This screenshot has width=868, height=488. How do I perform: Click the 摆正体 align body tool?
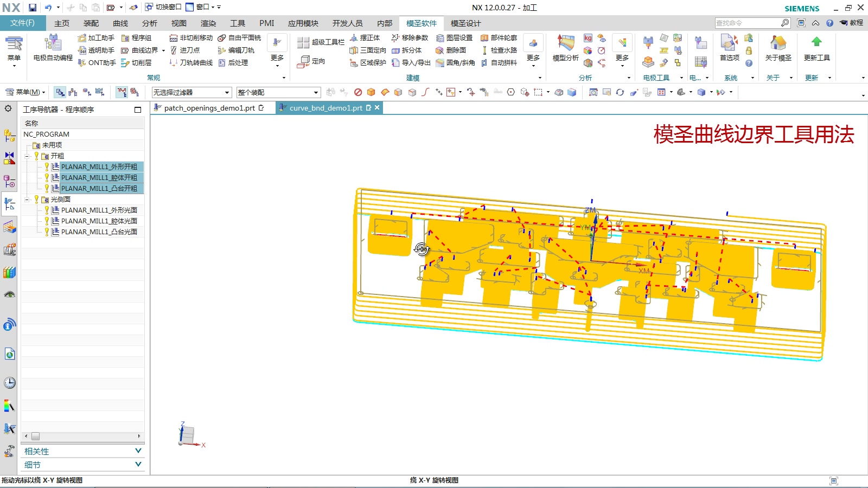click(x=365, y=38)
